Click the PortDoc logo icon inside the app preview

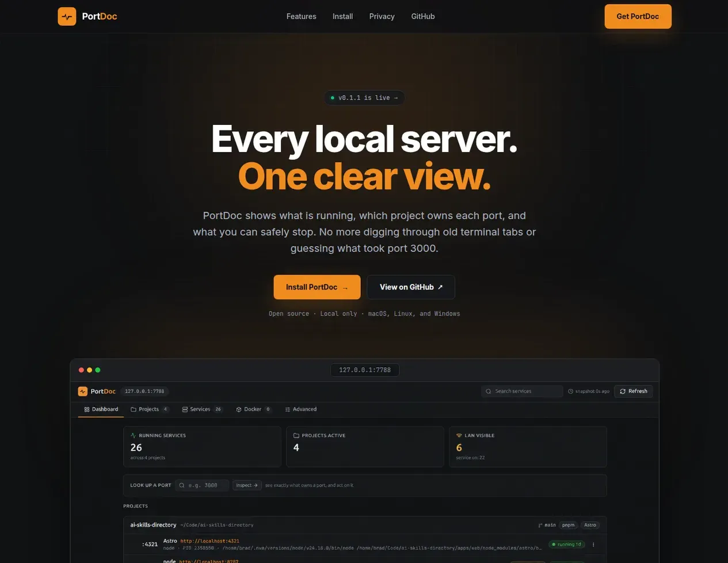(83, 391)
